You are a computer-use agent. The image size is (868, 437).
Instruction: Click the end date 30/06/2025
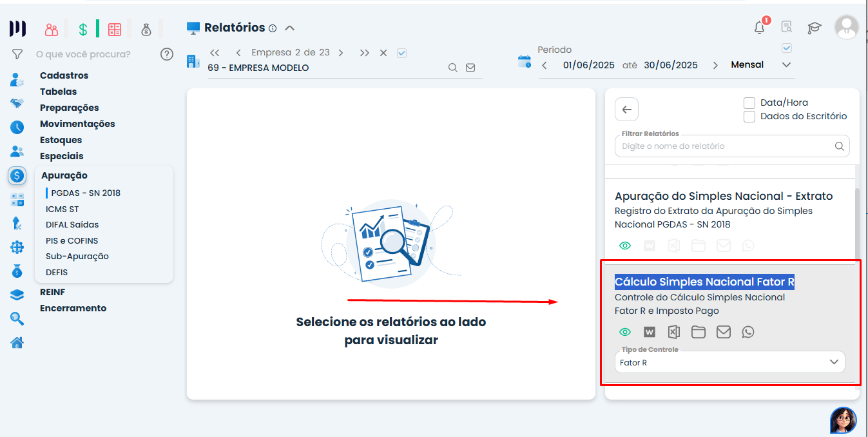(671, 65)
